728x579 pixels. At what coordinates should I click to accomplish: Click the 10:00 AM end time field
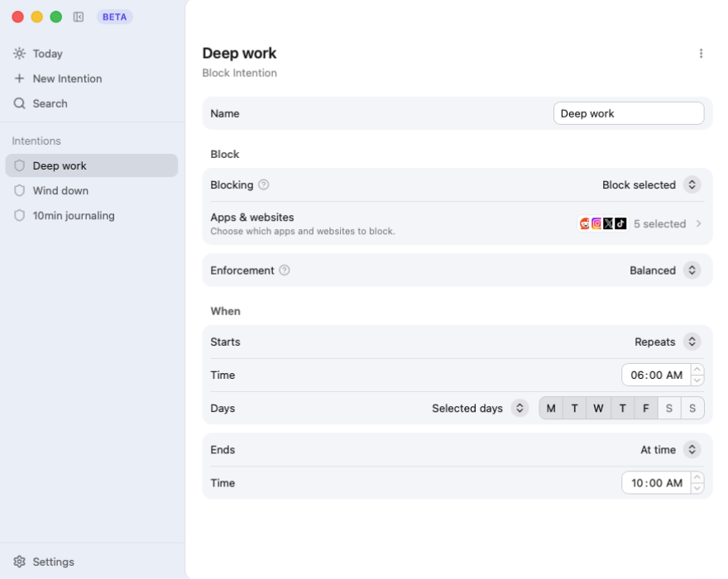point(656,483)
